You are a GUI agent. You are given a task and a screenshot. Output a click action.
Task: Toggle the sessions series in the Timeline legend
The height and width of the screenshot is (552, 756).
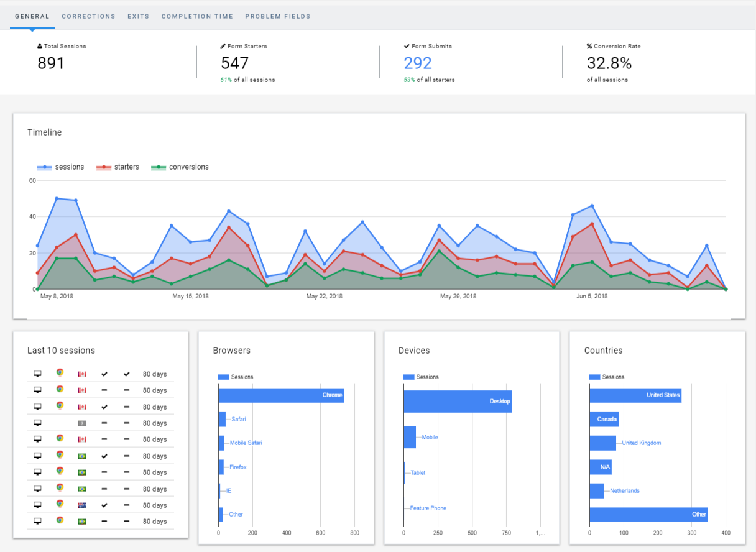point(61,167)
